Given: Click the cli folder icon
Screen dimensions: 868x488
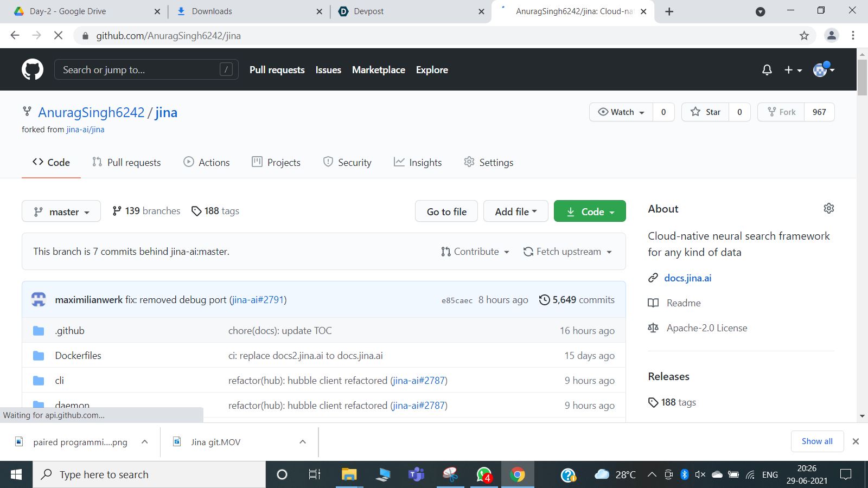Looking at the screenshot, I should click(39, 381).
